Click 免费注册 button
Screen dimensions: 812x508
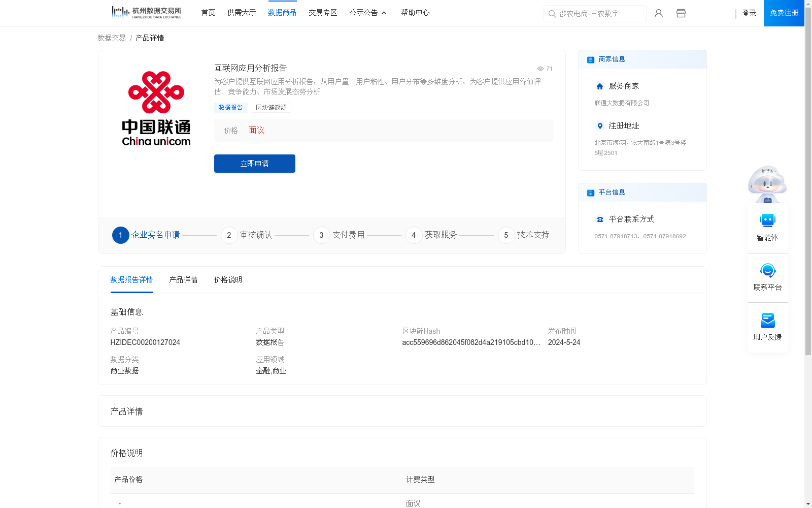[784, 13]
